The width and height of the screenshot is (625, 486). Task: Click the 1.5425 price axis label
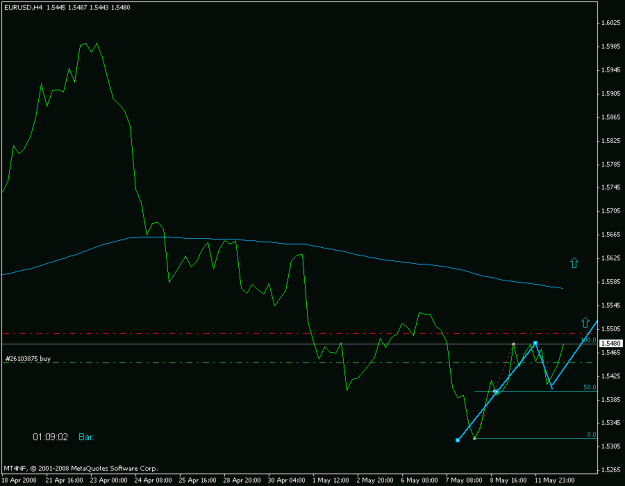[x=611, y=376]
